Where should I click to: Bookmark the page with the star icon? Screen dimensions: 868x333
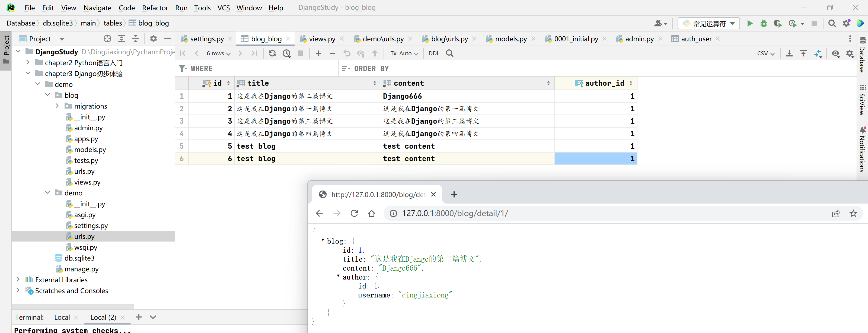pyautogui.click(x=853, y=213)
